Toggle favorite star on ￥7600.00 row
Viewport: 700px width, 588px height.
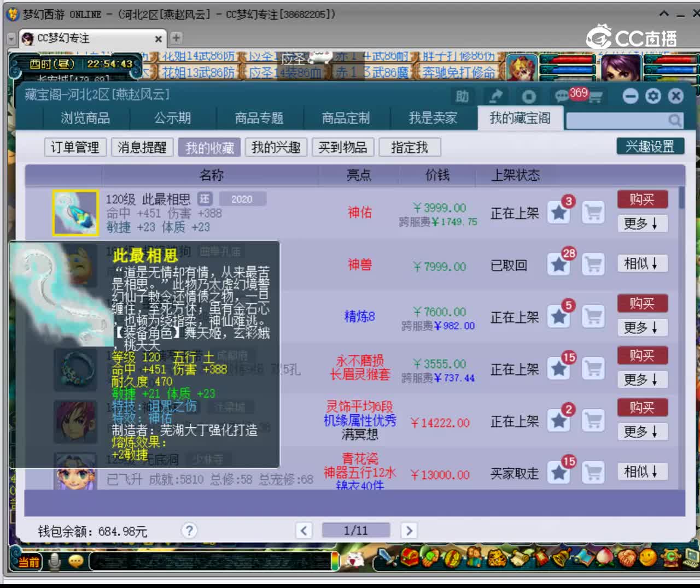[x=559, y=316]
